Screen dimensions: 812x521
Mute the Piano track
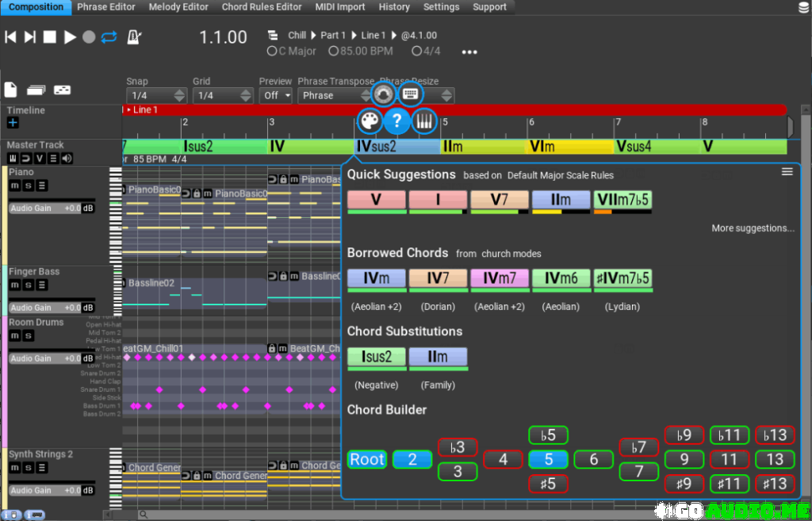coord(13,186)
